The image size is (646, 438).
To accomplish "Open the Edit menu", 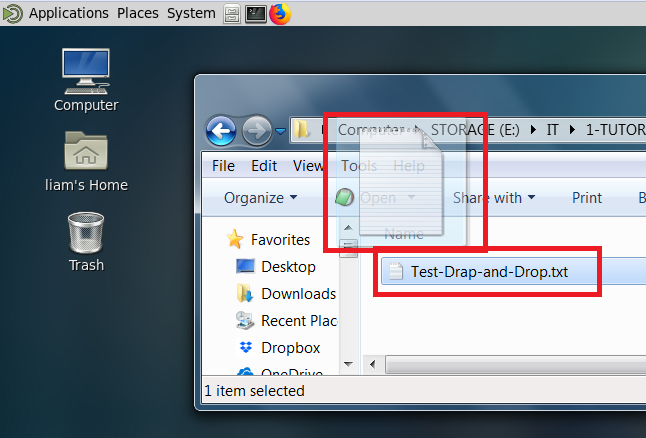I will point(264,166).
